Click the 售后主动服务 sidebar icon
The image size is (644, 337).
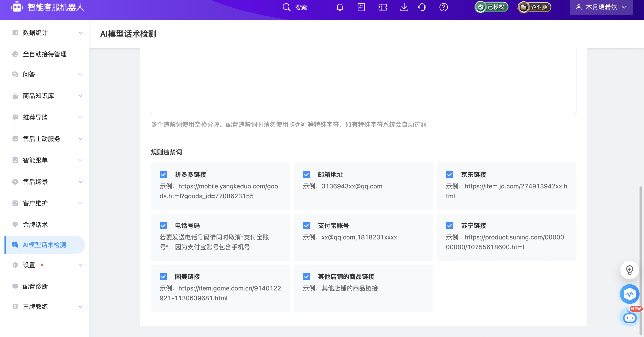(15, 139)
